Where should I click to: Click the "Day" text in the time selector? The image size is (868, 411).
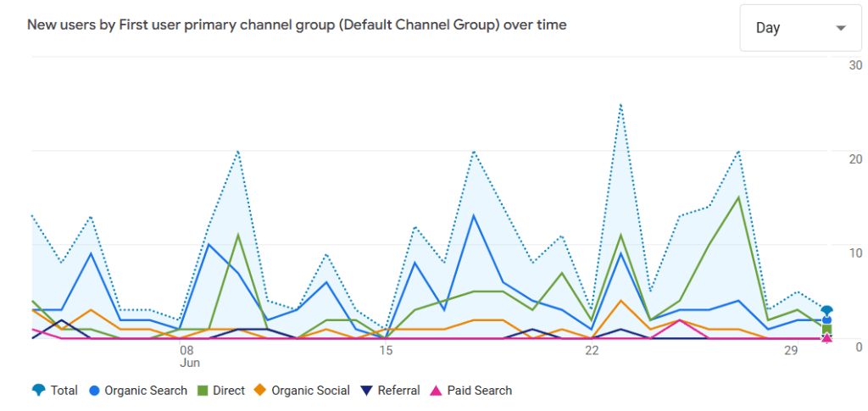[x=768, y=28]
